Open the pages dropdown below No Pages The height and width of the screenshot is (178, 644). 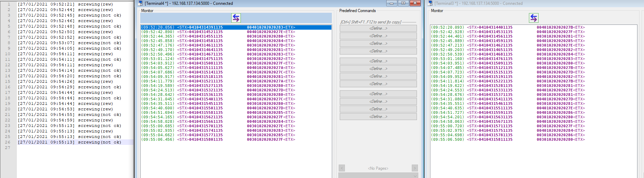pyautogui.click(x=378, y=176)
